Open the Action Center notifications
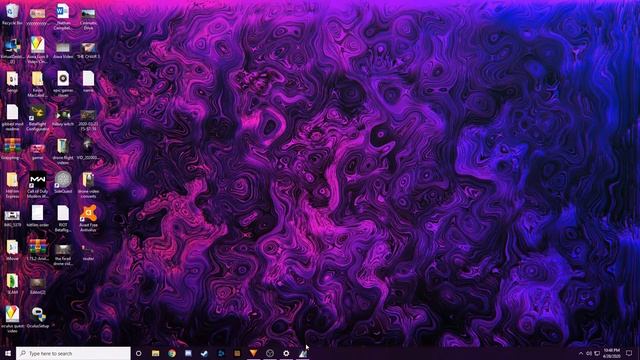640x360 pixels. point(629,353)
